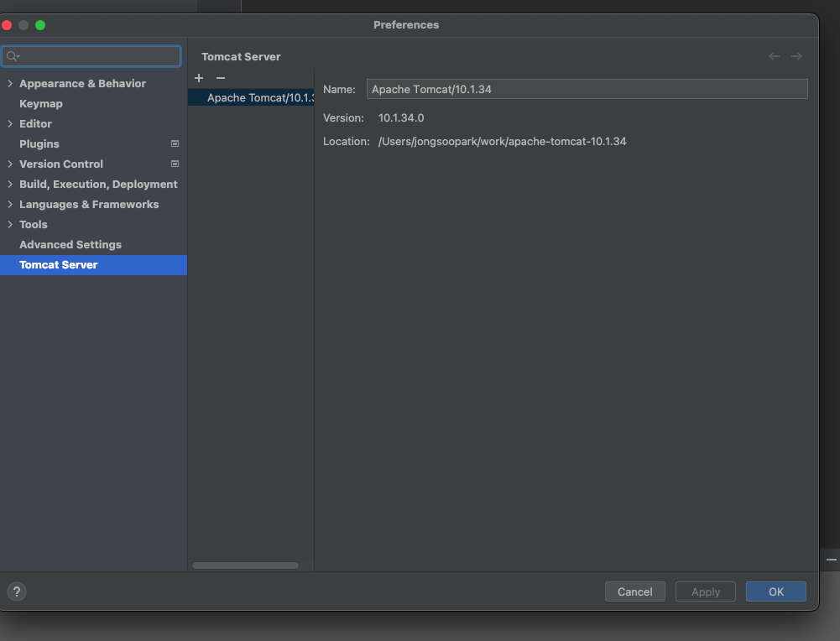Expand the Editor section
Screen dimensions: 840x641
(x=9, y=123)
